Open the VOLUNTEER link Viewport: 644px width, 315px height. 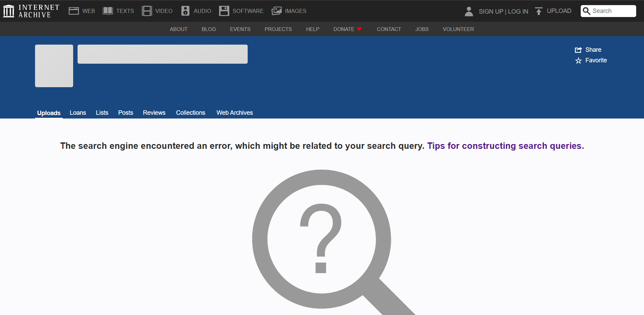pyautogui.click(x=458, y=29)
